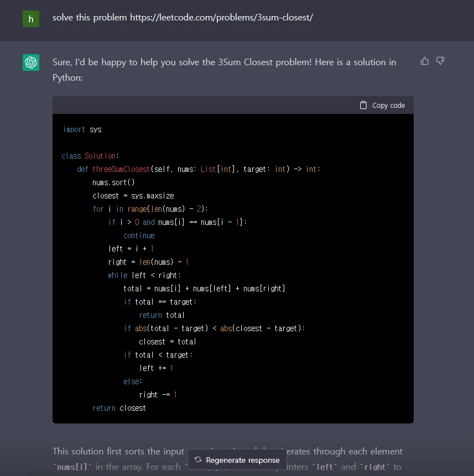
Task: Click the 'import sys' code line
Action: (x=82, y=129)
